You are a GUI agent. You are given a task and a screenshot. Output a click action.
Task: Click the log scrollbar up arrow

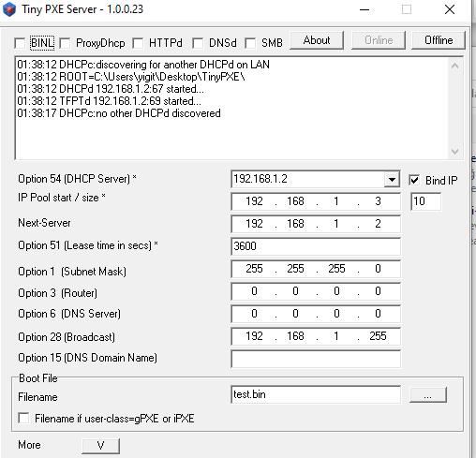pos(454,66)
